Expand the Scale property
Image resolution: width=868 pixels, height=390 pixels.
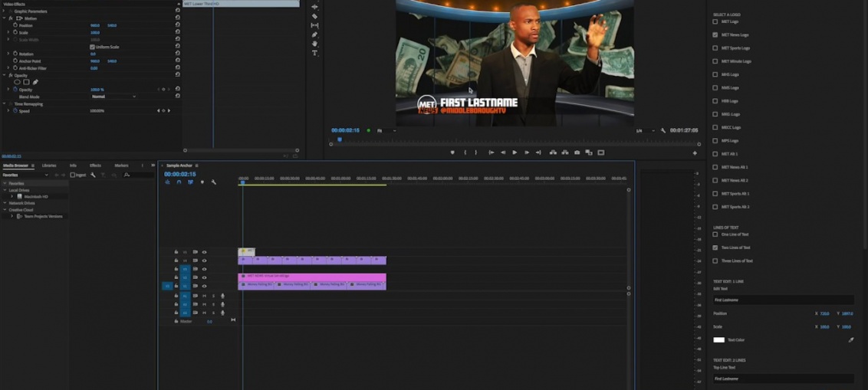8,33
